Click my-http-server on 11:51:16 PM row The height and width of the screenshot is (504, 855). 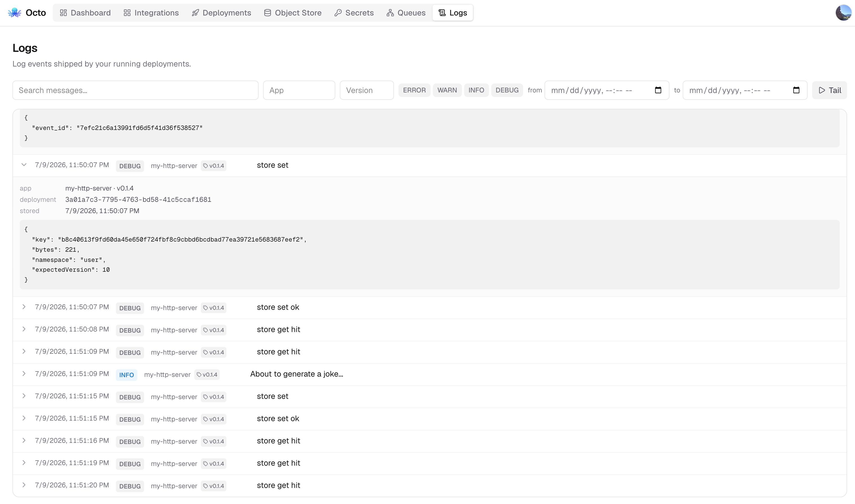click(174, 441)
